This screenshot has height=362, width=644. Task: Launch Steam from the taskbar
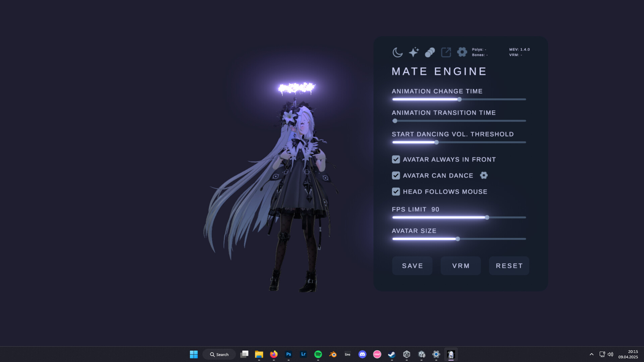point(392,354)
